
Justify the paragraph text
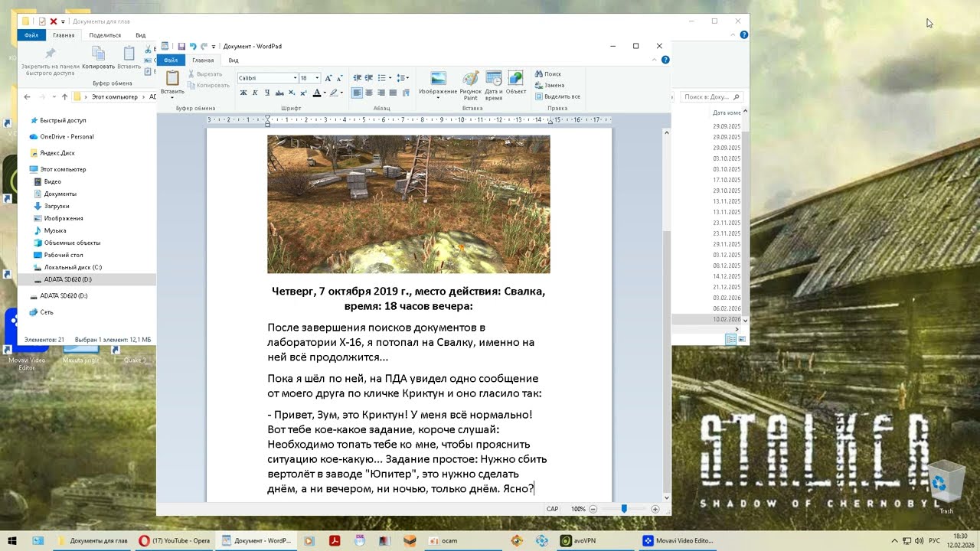pos(393,93)
